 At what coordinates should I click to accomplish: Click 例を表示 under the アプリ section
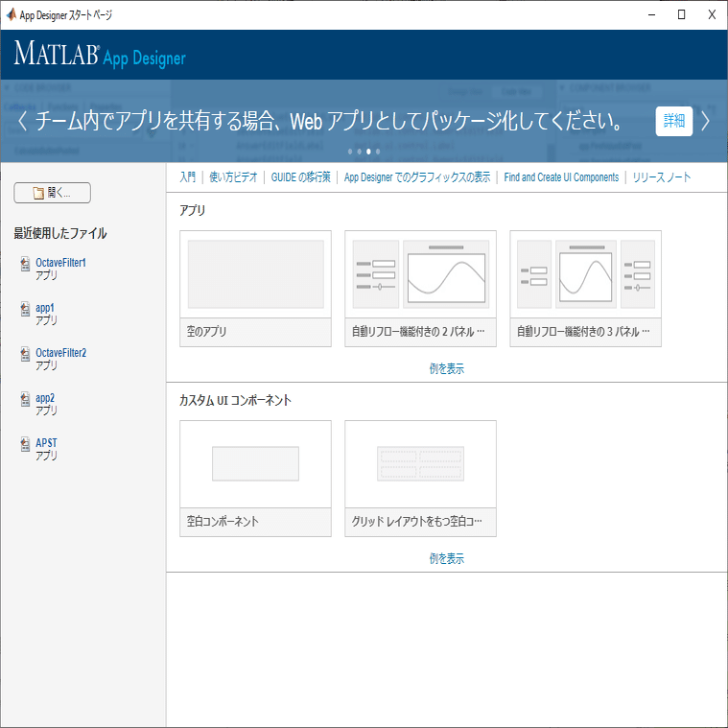447,368
